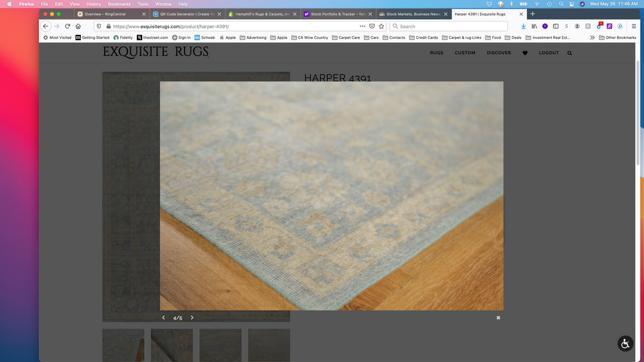This screenshot has width=644, height=362.
Task: Open the Wi-Fi status menu
Action: point(537,4)
